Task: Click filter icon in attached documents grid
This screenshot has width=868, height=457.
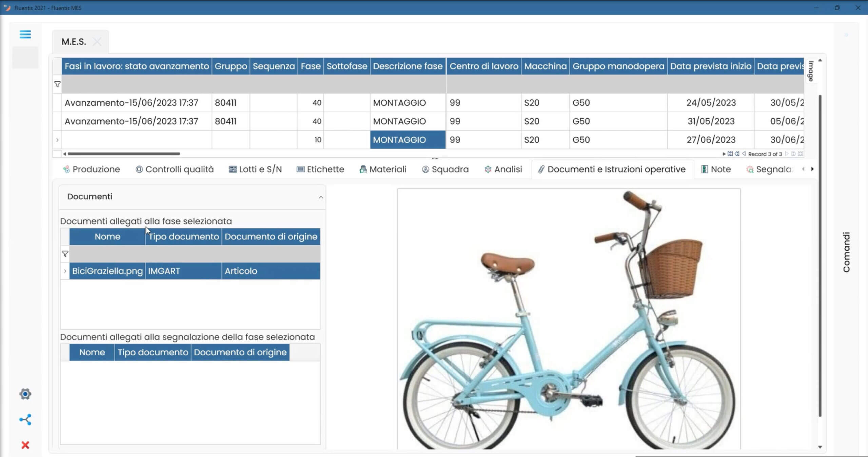Action: click(65, 254)
